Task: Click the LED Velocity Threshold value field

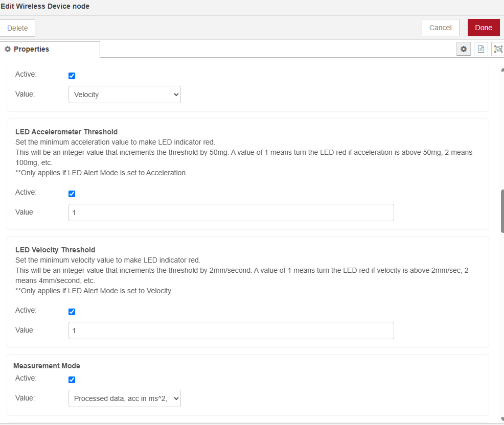Action: [x=231, y=330]
